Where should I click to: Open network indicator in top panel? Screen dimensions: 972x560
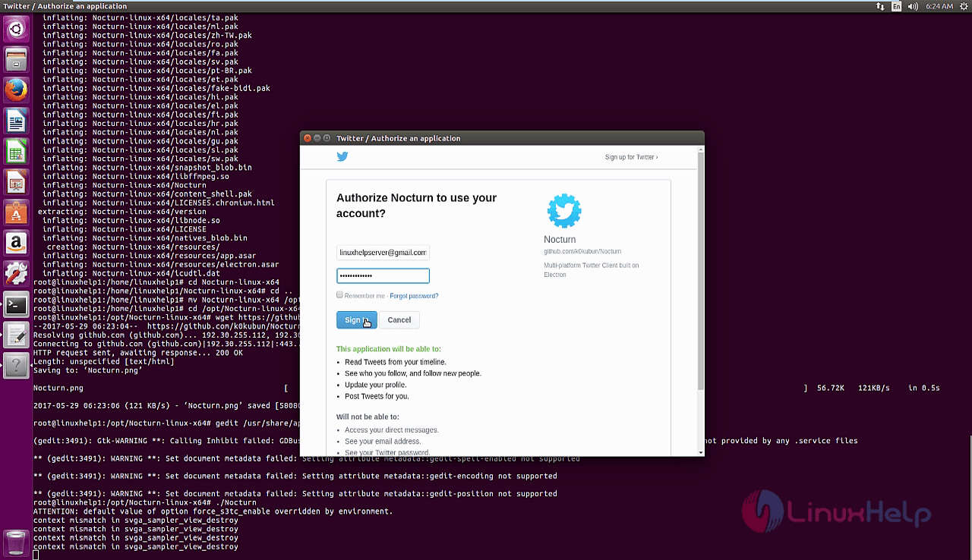click(880, 6)
